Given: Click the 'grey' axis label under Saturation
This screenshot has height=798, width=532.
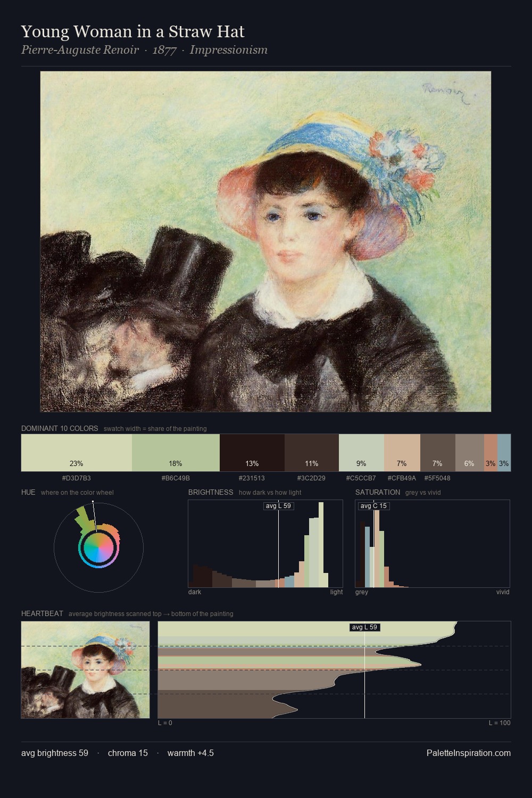Looking at the screenshot, I should tap(362, 592).
